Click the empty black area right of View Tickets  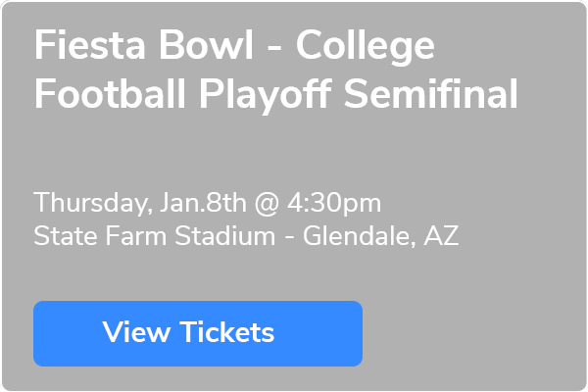[x=470, y=333]
